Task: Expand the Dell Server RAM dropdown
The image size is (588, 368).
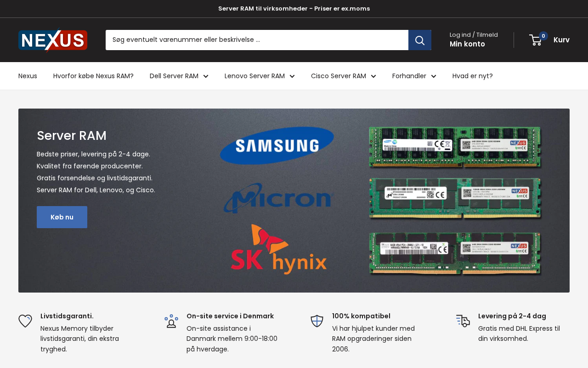Action: 179,76
